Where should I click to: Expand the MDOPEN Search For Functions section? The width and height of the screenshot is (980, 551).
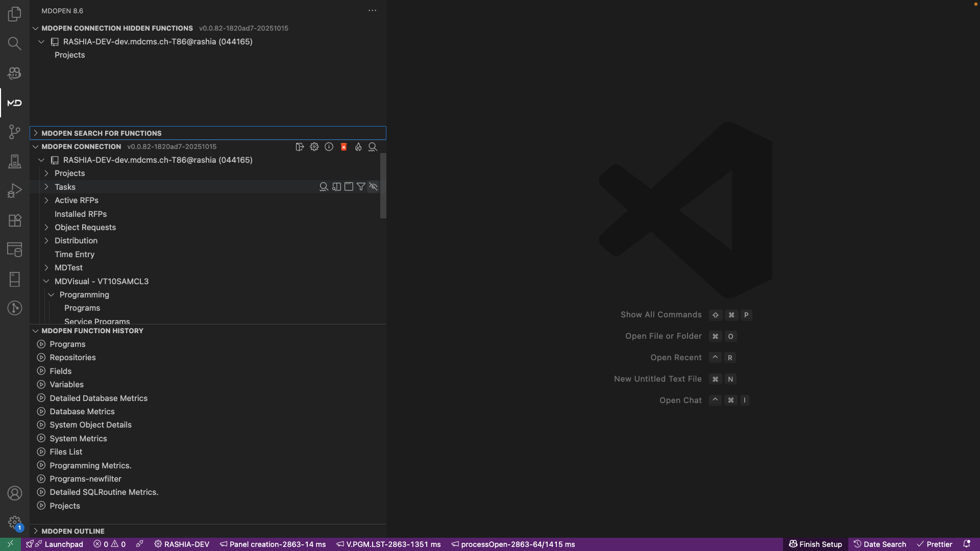tap(101, 133)
